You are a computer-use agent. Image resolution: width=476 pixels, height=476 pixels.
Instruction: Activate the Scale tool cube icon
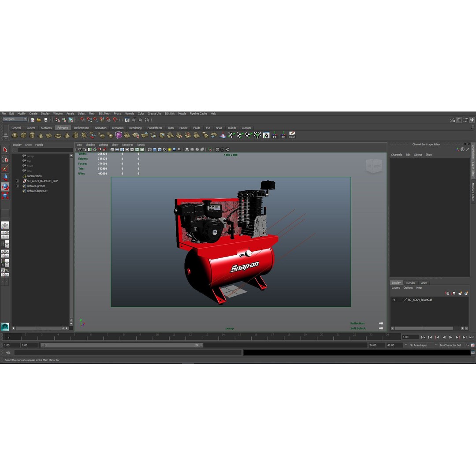point(5,196)
